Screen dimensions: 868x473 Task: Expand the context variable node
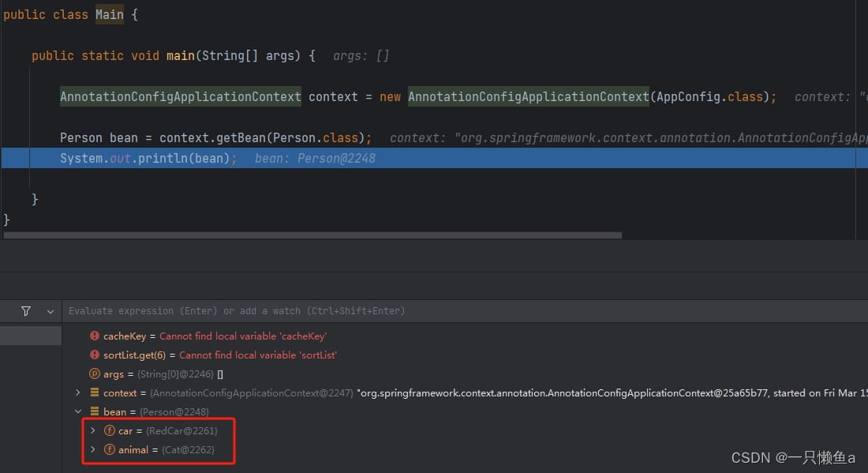pyautogui.click(x=78, y=392)
